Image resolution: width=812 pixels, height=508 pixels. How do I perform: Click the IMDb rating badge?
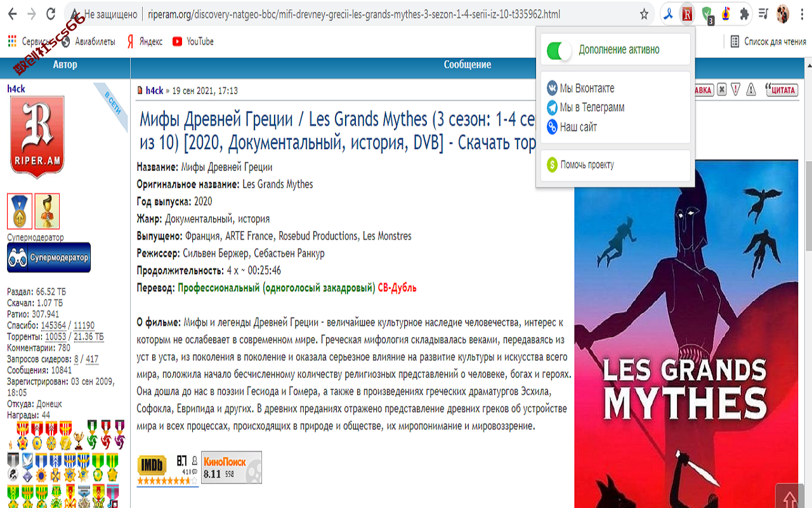click(167, 469)
